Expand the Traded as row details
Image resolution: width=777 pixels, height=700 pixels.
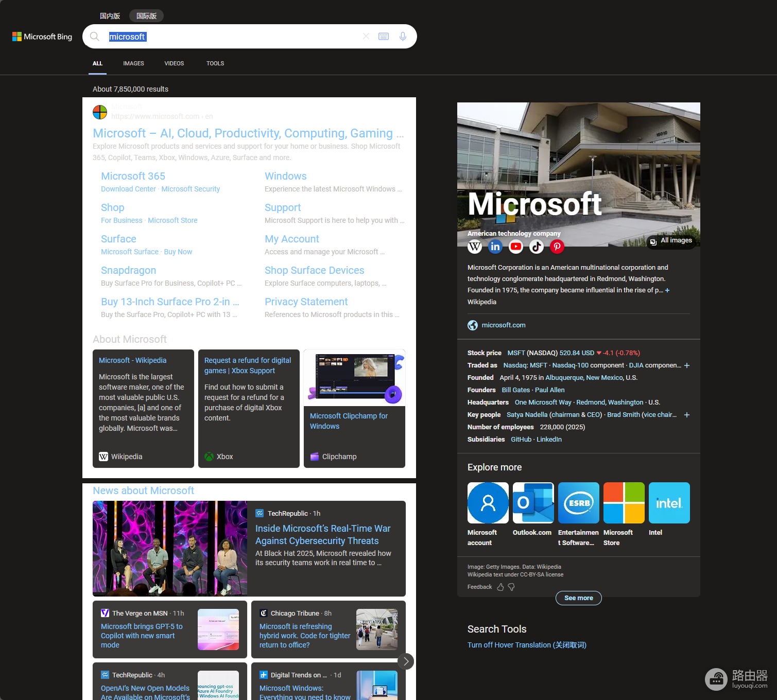point(687,365)
